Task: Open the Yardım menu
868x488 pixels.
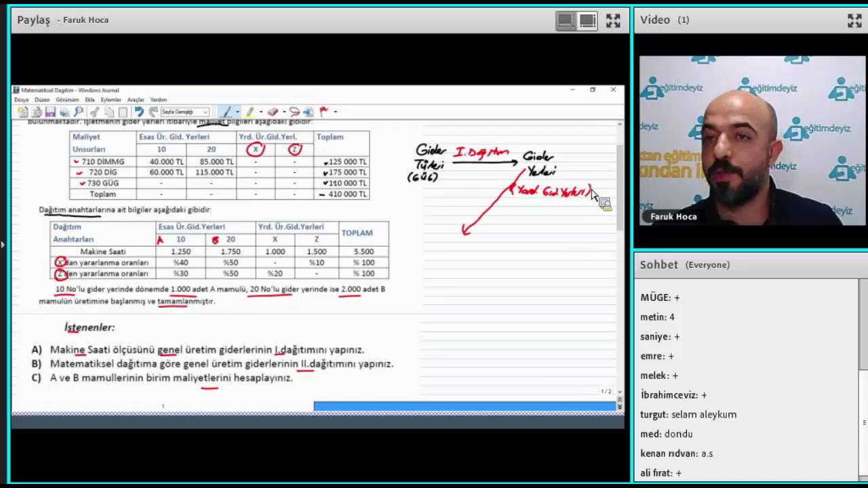Action: pos(158,100)
